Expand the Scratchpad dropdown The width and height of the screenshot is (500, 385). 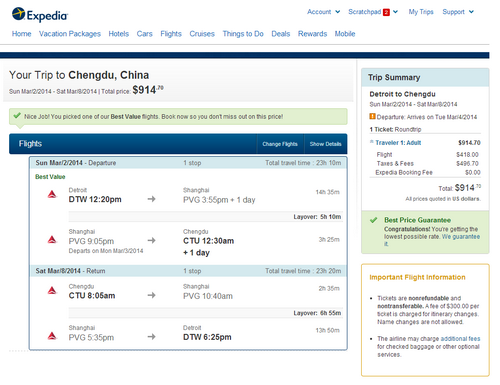[x=373, y=12]
